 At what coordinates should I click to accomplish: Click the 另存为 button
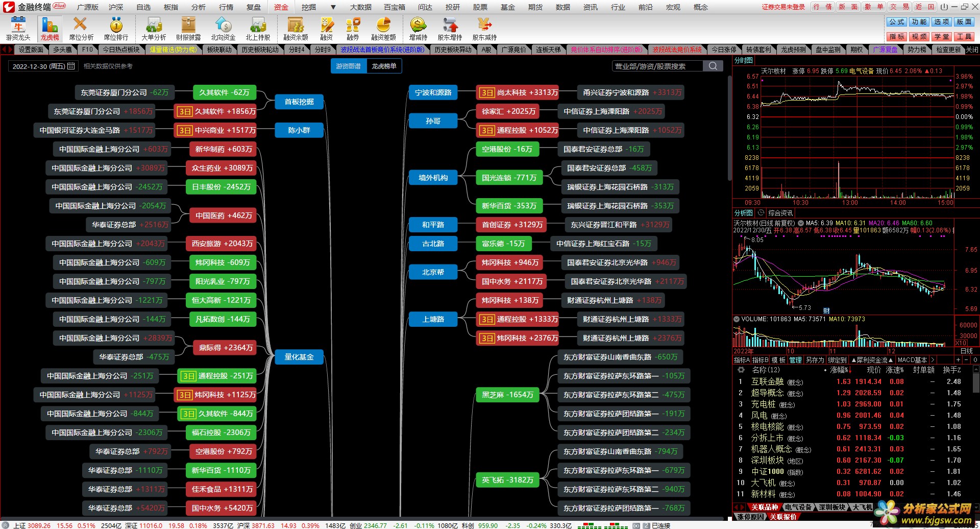815,360
